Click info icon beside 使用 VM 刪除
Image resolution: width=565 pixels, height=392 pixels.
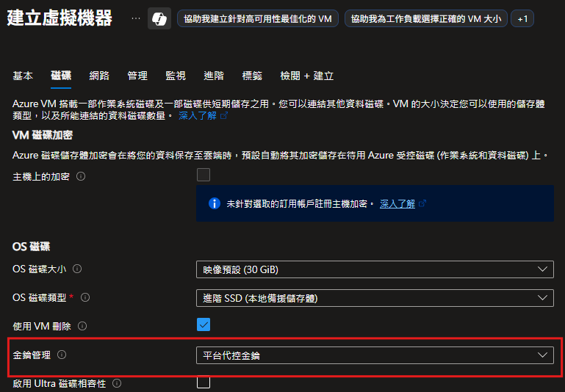pyautogui.click(x=82, y=326)
